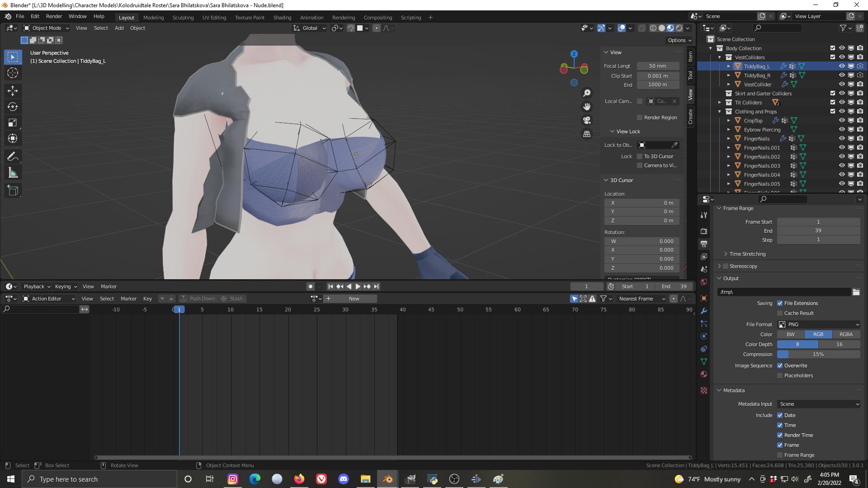Open the Edit menu
Viewport: 868px width, 488px height.
35,16
